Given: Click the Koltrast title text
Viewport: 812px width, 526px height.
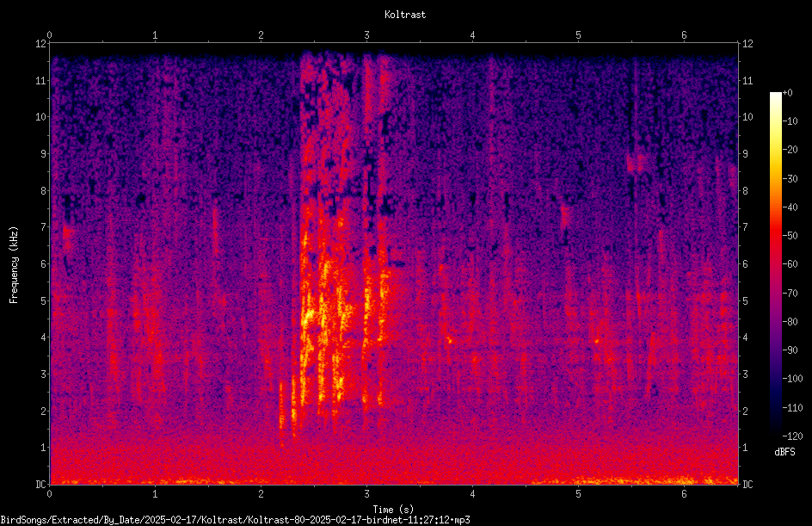Looking at the screenshot, I should pyautogui.click(x=405, y=15).
